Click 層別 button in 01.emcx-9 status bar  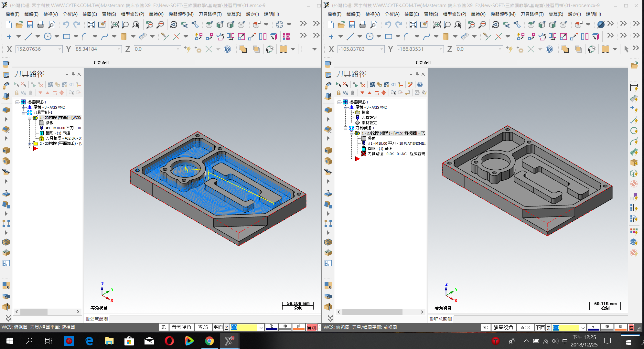pos(312,327)
